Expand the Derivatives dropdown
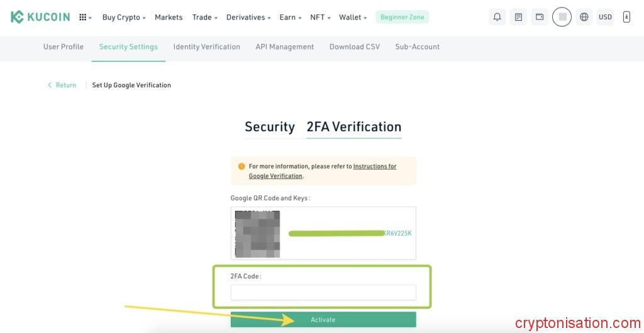This screenshot has width=644, height=333. 248,17
